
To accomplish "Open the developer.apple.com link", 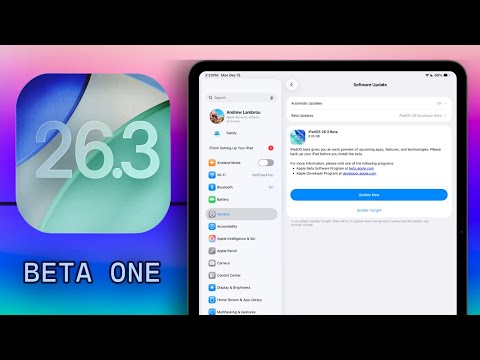I will tap(359, 173).
